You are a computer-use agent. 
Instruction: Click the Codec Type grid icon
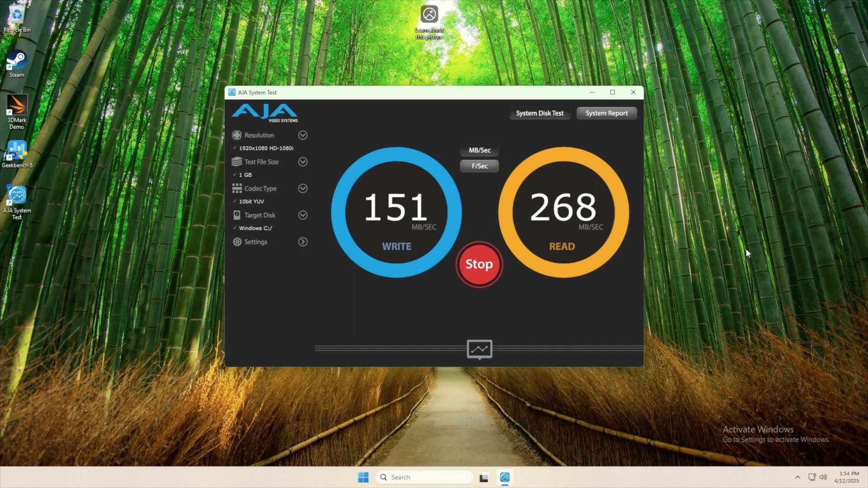(236, 188)
